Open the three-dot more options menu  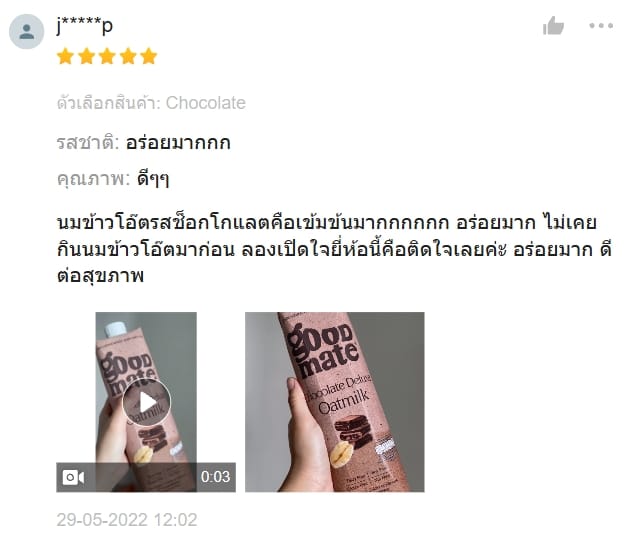pos(601,26)
